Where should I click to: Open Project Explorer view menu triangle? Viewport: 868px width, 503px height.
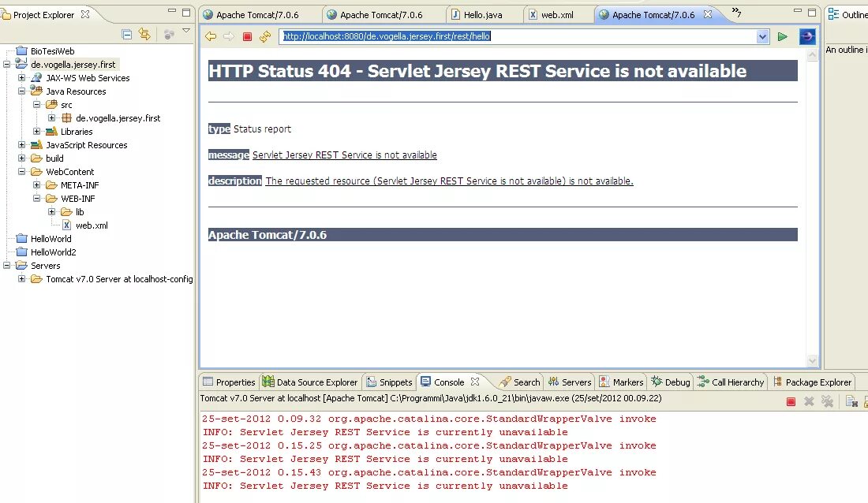tap(186, 31)
